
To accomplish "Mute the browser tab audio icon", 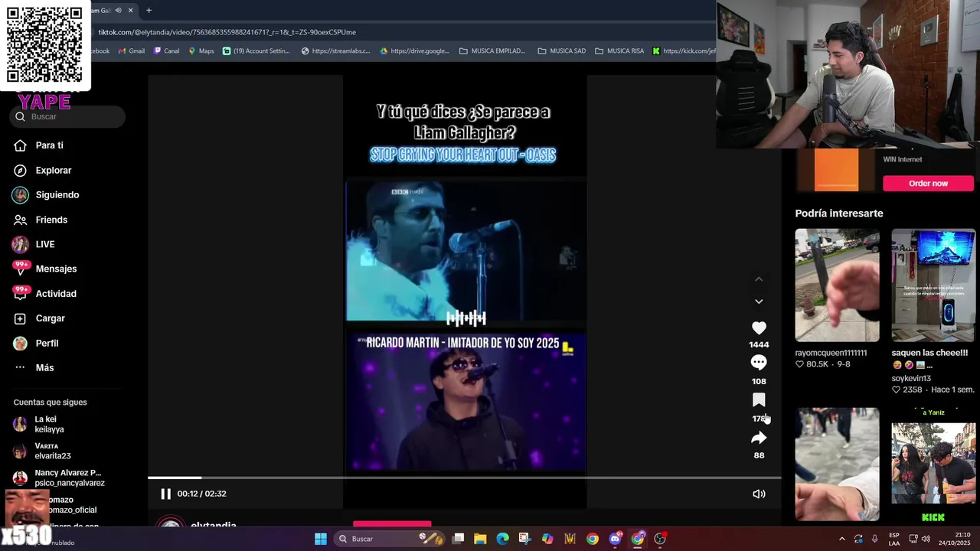I will 118,10.
